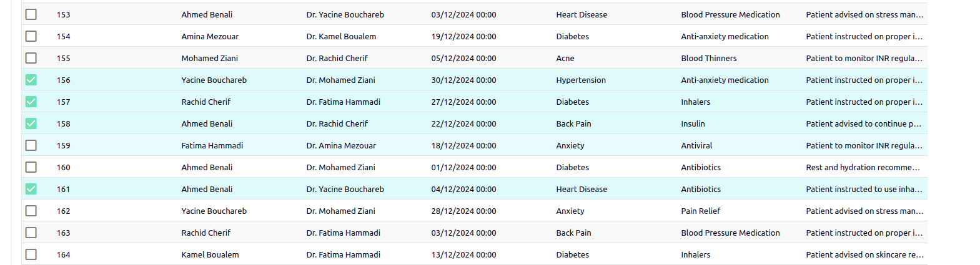Check the checkbox for record 159
Image resolution: width=980 pixels, height=265 pixels.
tap(31, 145)
